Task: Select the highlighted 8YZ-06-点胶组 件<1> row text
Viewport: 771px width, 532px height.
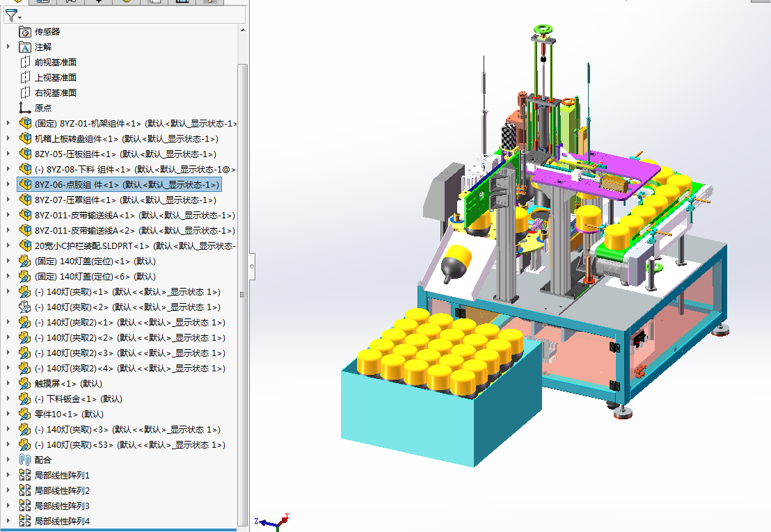Action: point(127,185)
